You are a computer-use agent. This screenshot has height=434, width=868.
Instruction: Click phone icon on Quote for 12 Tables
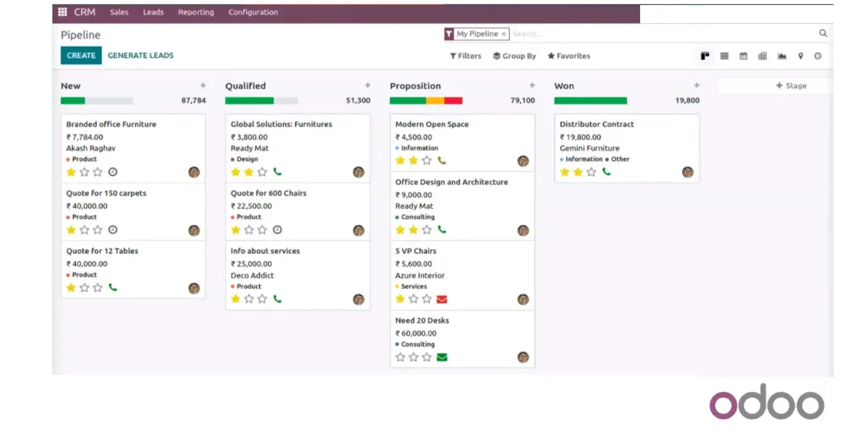tap(113, 287)
